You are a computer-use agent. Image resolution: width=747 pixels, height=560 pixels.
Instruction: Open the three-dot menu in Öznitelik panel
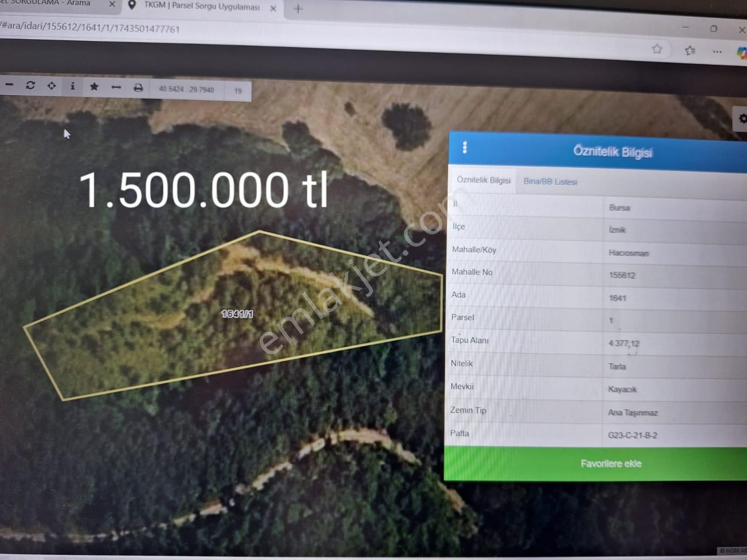(x=465, y=147)
